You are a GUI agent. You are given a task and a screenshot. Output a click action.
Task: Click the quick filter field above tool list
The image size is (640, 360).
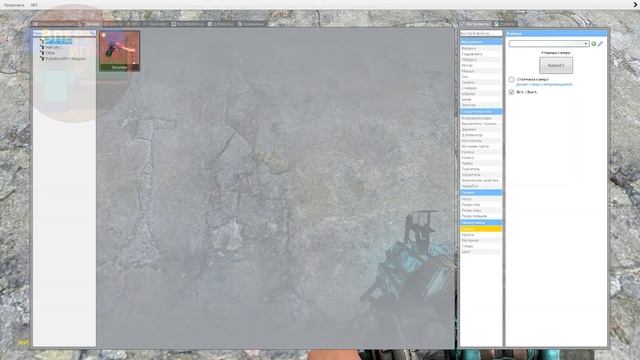tap(481, 33)
